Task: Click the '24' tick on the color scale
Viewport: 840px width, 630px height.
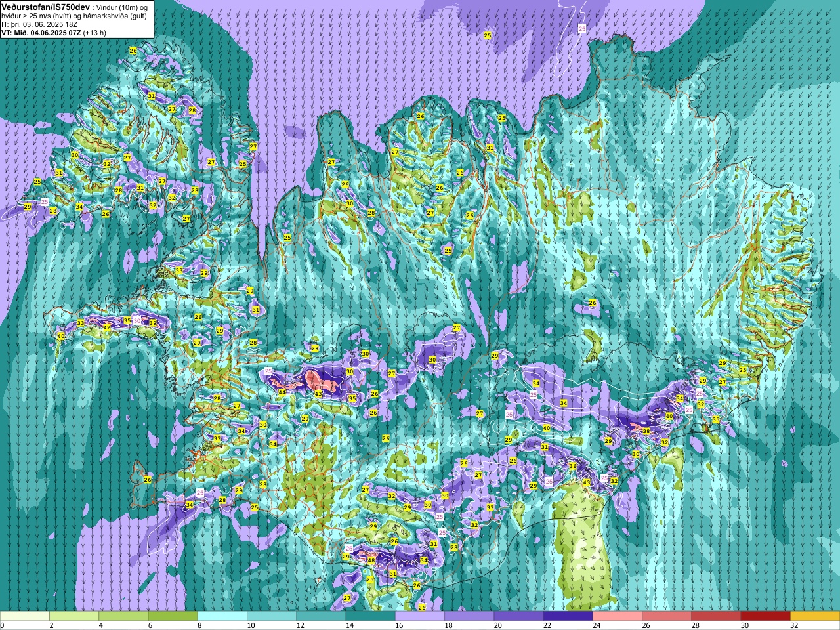Action: 597,625
